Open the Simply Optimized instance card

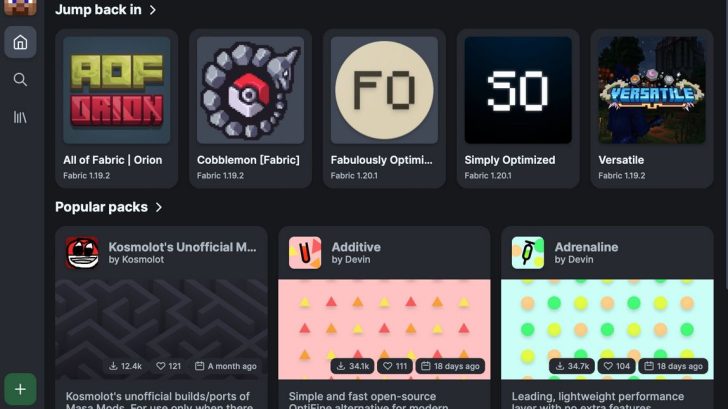[x=518, y=109]
